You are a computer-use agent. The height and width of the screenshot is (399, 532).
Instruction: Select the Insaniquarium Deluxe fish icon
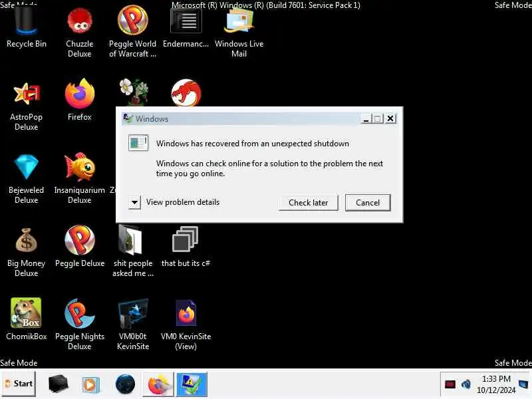[x=79, y=179]
